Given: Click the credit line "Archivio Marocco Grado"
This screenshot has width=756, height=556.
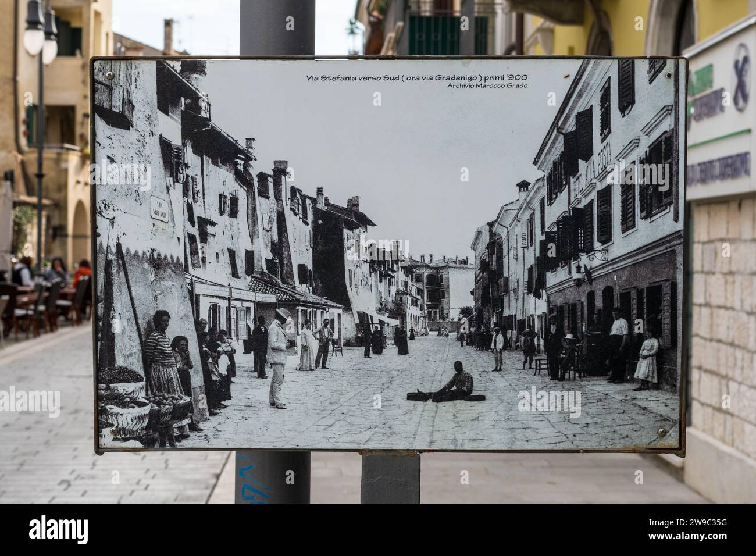Looking at the screenshot, I should click(487, 86).
